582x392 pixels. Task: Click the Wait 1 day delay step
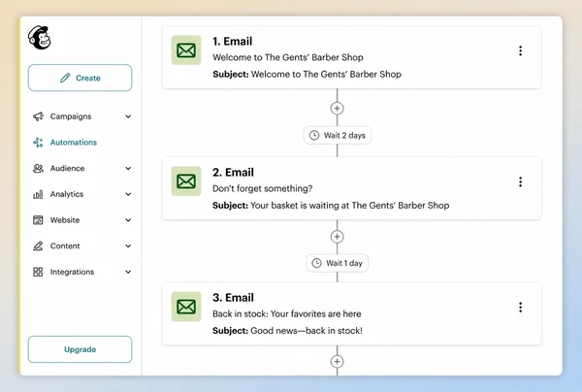tap(337, 263)
